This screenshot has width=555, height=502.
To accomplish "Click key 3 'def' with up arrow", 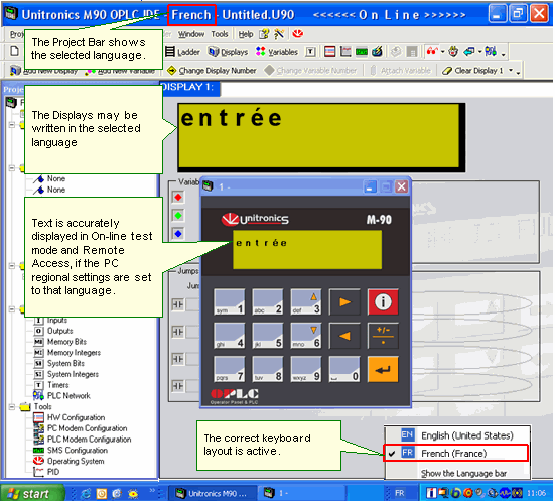I will pyautogui.click(x=306, y=302).
